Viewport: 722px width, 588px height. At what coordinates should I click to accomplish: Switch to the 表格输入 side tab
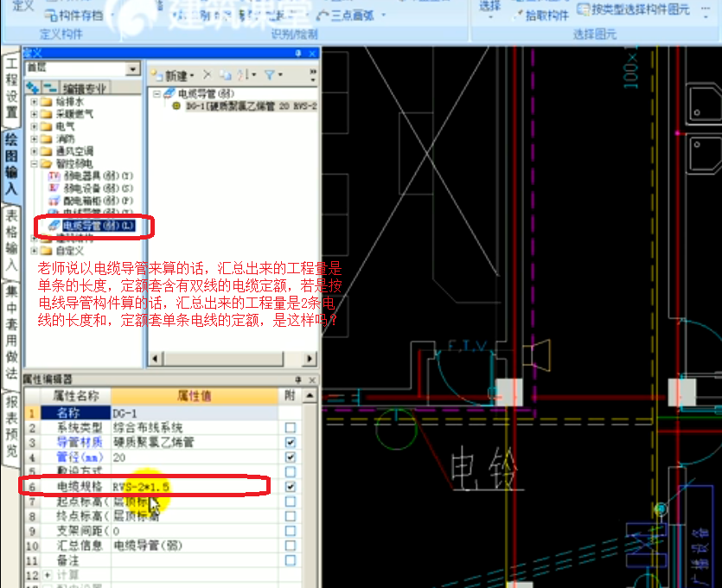pyautogui.click(x=11, y=240)
